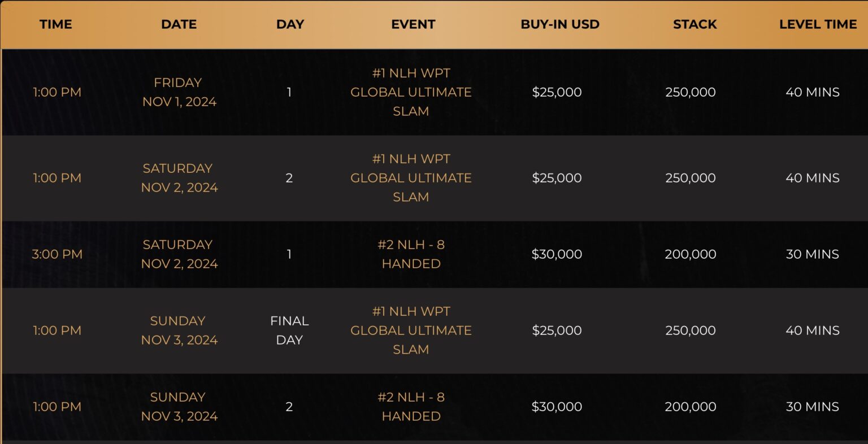The image size is (868, 444).
Task: Click the BUY-IN USD column header
Action: click(559, 24)
